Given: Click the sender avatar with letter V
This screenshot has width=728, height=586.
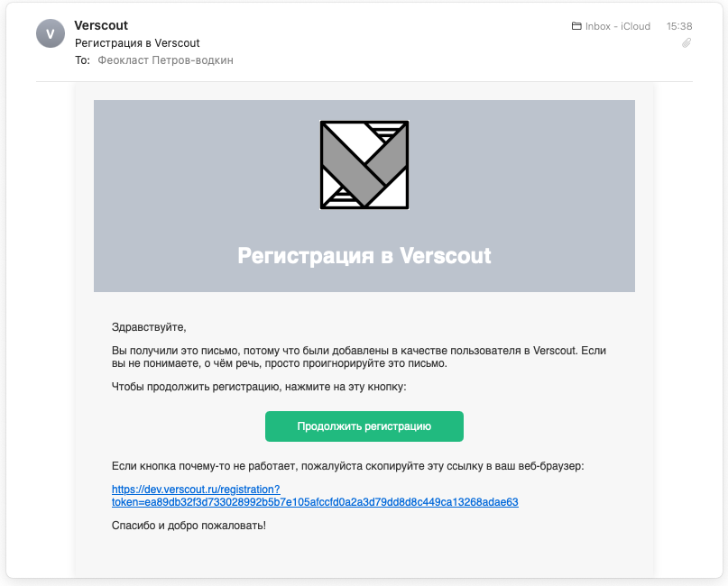Looking at the screenshot, I should pos(51,33).
